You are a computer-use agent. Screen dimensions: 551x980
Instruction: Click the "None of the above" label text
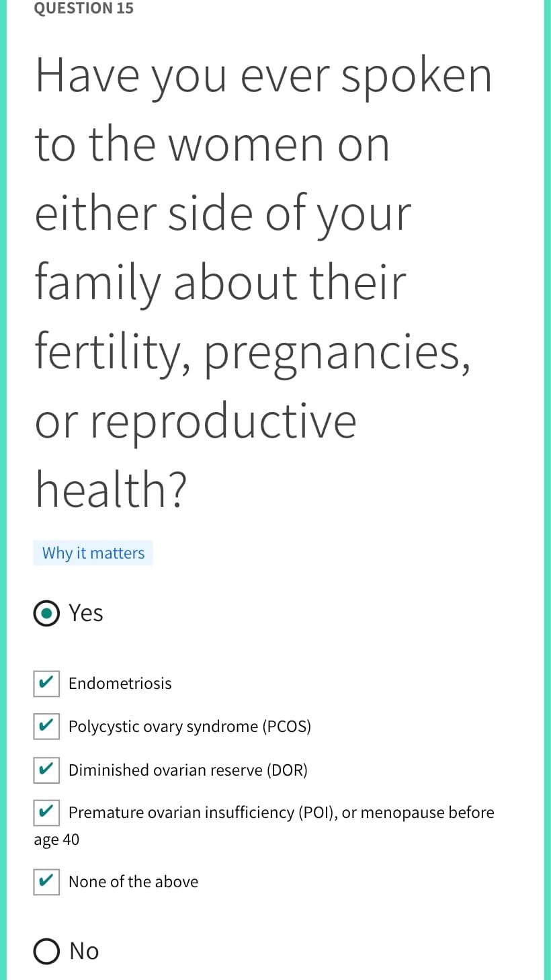point(134,882)
